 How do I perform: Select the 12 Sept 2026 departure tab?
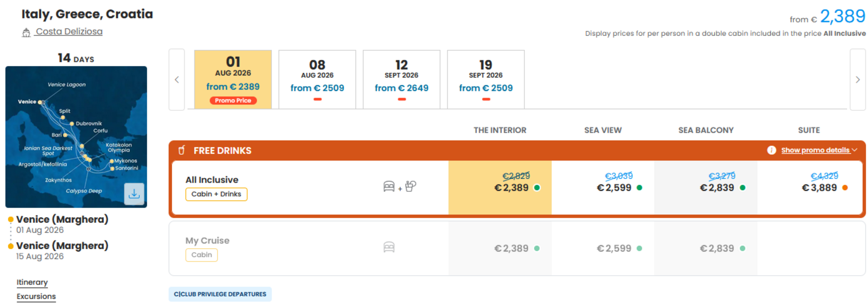pyautogui.click(x=402, y=80)
